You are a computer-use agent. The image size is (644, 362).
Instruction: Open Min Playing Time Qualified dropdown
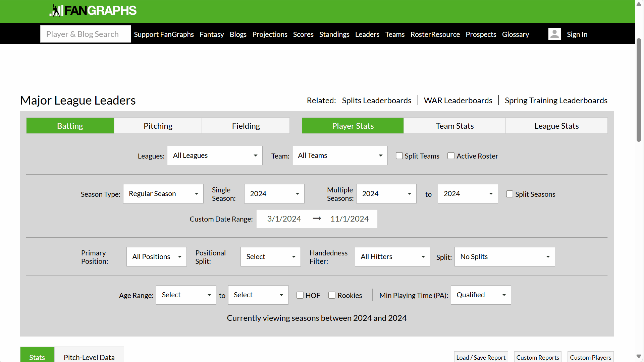[481, 295]
